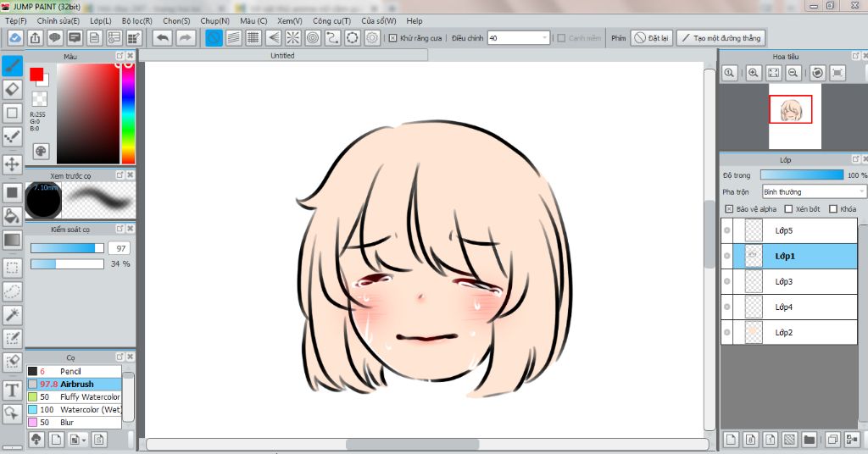Select the Watercolor (Wet) brush

(74, 410)
